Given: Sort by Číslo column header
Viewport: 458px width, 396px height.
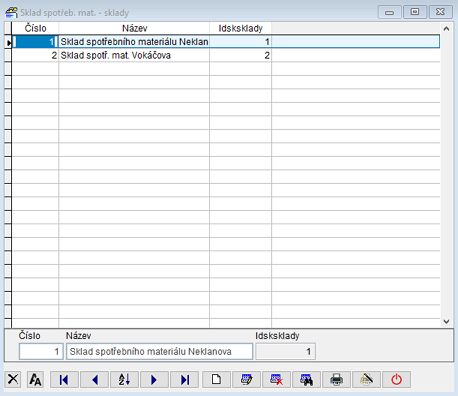Looking at the screenshot, I should click(35, 28).
